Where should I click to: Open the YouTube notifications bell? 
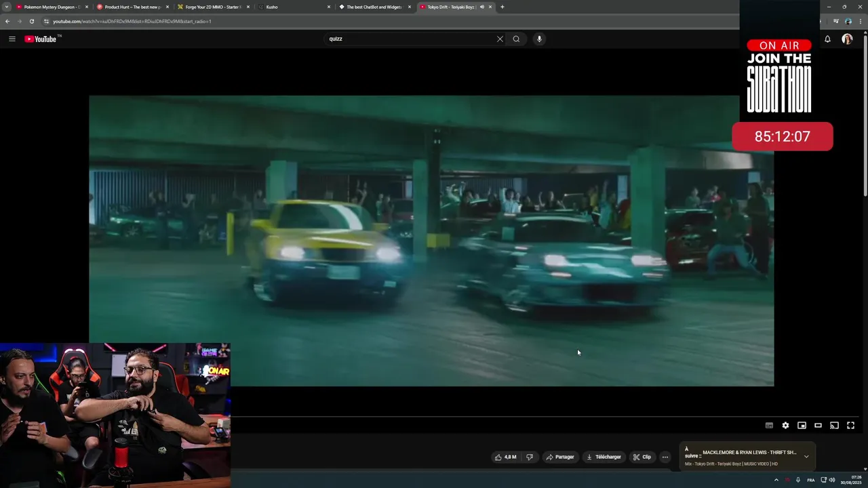coord(827,39)
